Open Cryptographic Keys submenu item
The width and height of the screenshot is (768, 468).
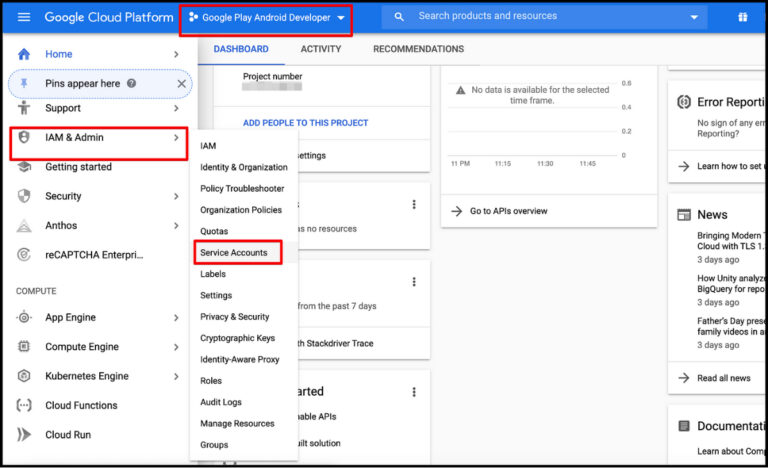coord(238,338)
